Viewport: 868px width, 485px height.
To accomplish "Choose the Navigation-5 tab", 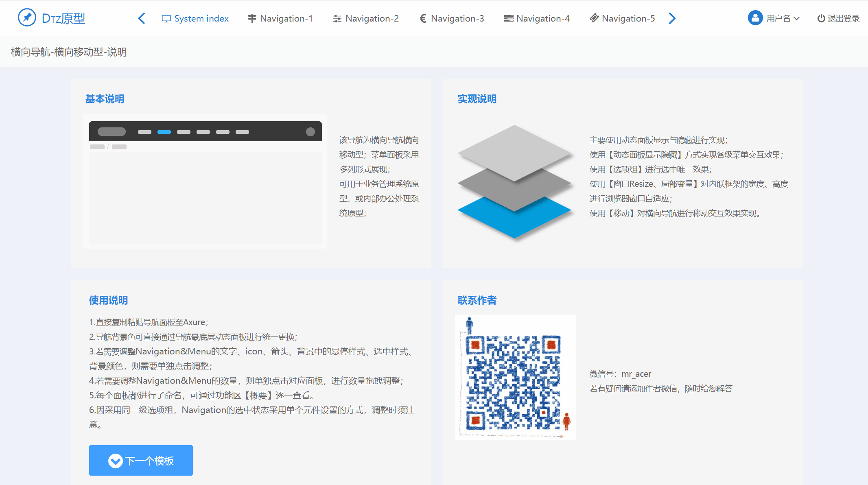I will tap(622, 19).
